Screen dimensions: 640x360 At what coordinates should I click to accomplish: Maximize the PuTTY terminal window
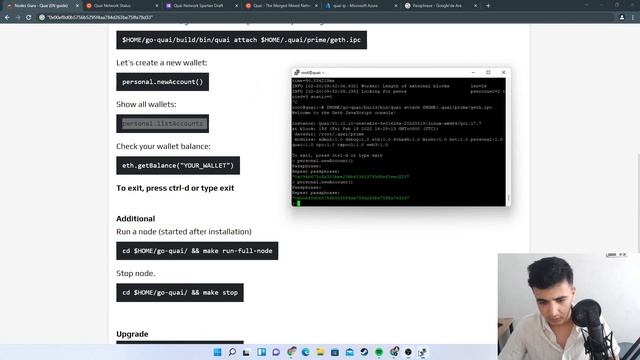click(x=488, y=72)
